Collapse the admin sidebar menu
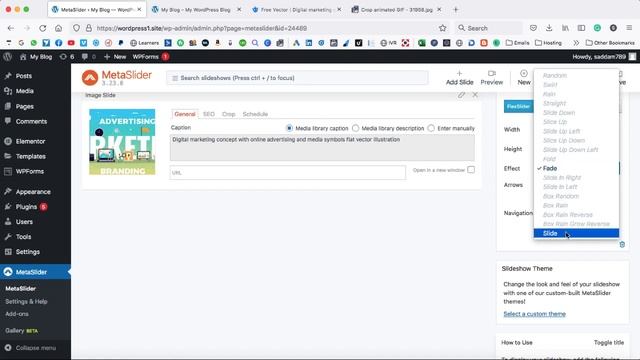This screenshot has height=360, width=640. [31, 348]
